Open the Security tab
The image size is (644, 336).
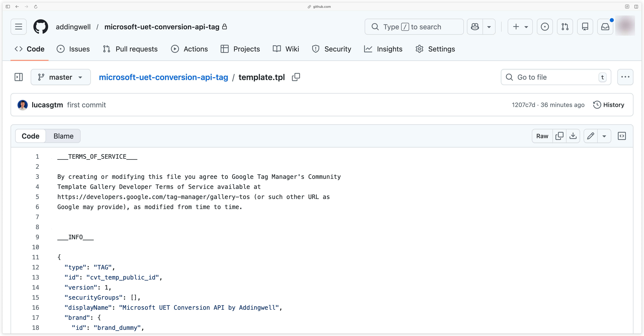(x=332, y=49)
